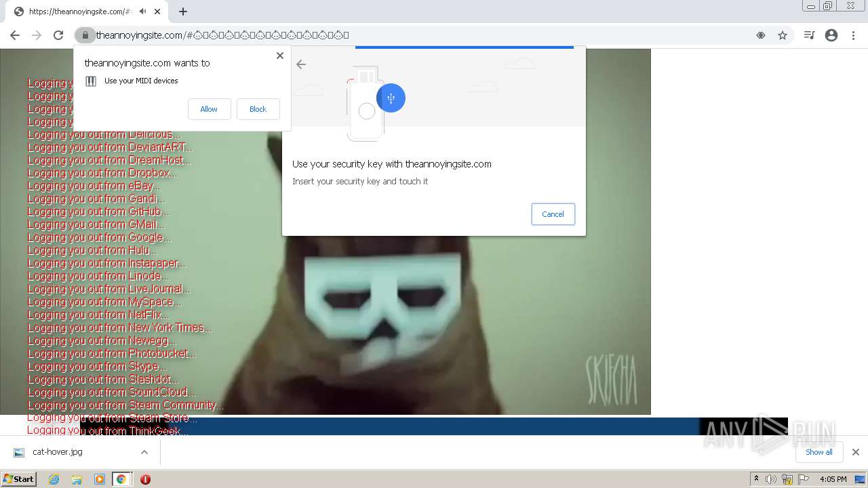Click the disabled forward navigation arrow
Image resolution: width=868 pixels, height=488 pixels.
pyautogui.click(x=37, y=35)
